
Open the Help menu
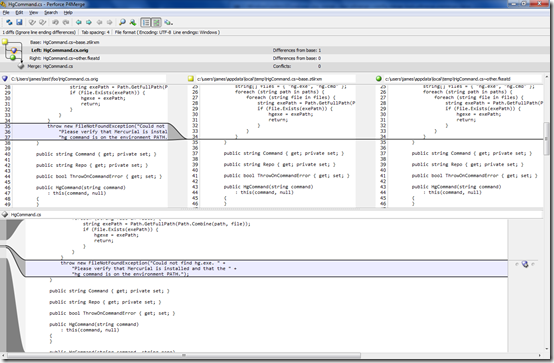click(x=68, y=12)
